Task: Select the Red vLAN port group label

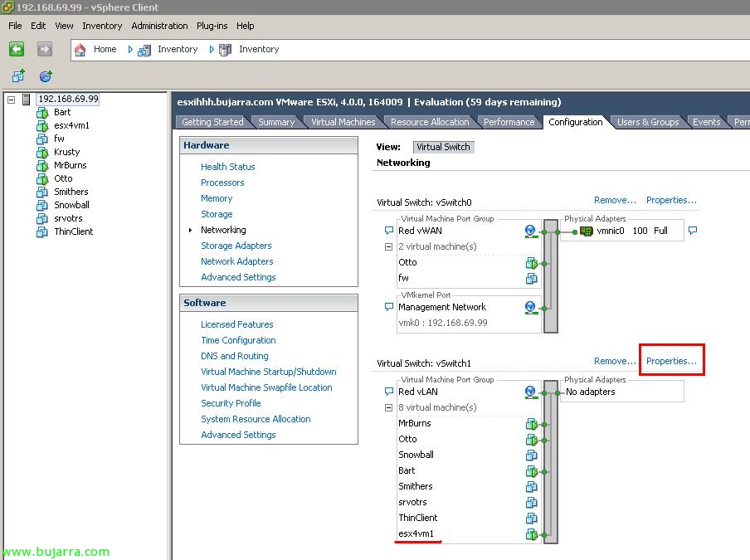Action: pyautogui.click(x=418, y=392)
